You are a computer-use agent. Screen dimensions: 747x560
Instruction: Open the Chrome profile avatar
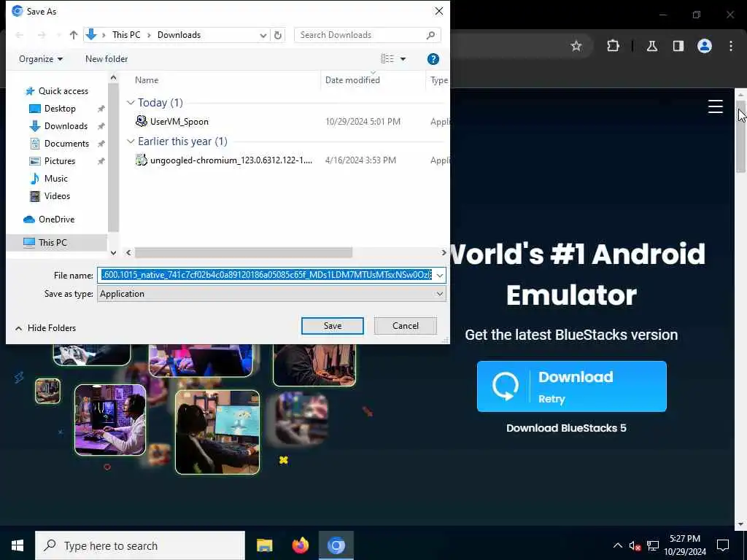click(705, 46)
